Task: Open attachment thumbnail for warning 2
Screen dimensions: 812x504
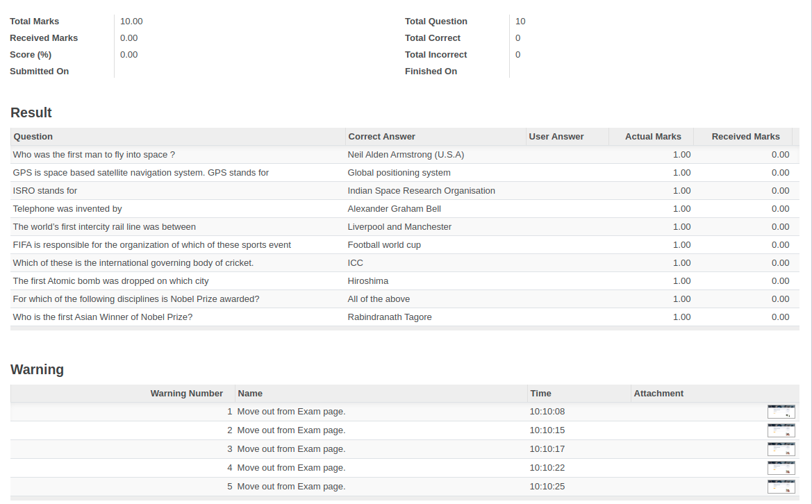Action: (781, 430)
